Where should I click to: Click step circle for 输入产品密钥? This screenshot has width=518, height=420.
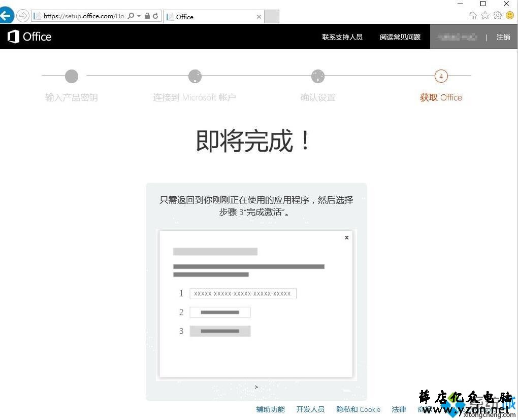coord(72,76)
